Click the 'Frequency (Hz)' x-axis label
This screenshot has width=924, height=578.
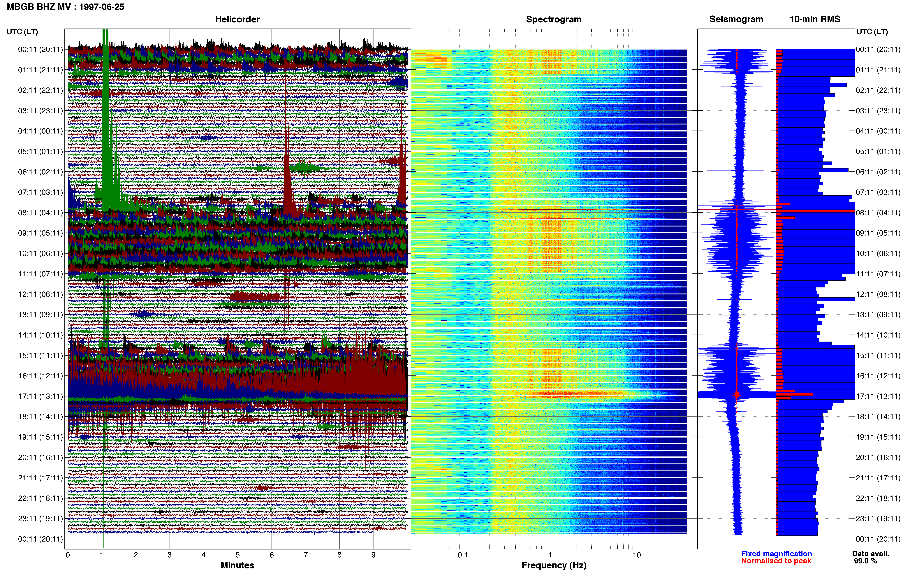pyautogui.click(x=554, y=565)
